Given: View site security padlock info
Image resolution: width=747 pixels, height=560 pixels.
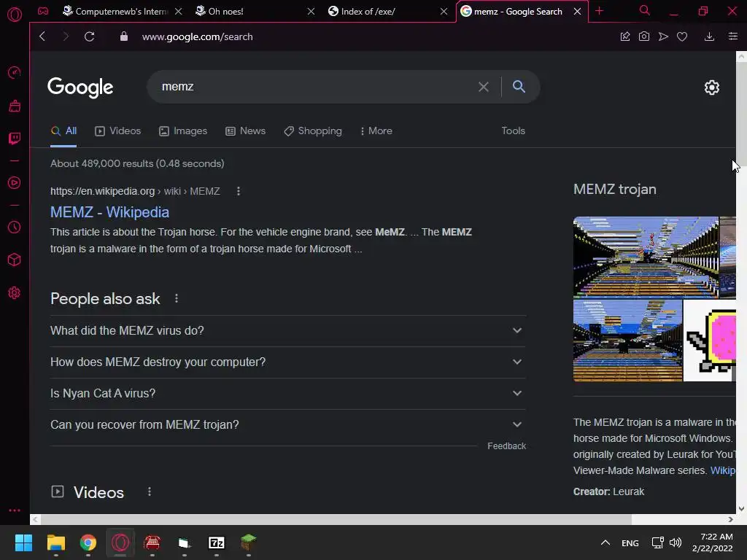Looking at the screenshot, I should pos(124,36).
